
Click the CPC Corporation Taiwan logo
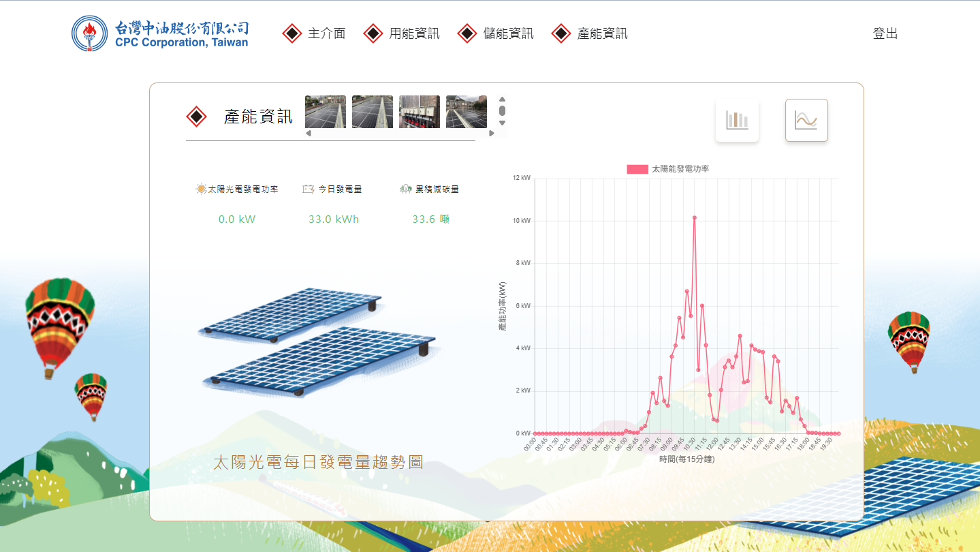click(x=160, y=33)
